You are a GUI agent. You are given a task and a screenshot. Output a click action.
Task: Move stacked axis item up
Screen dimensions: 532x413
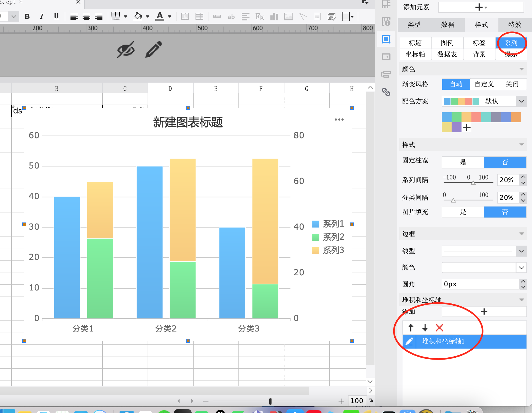[x=411, y=328]
